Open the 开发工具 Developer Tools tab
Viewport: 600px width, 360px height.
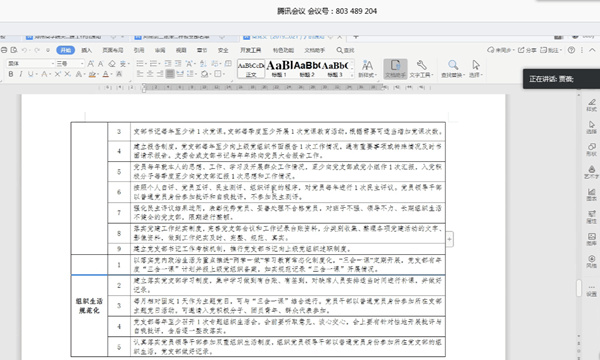(x=251, y=50)
